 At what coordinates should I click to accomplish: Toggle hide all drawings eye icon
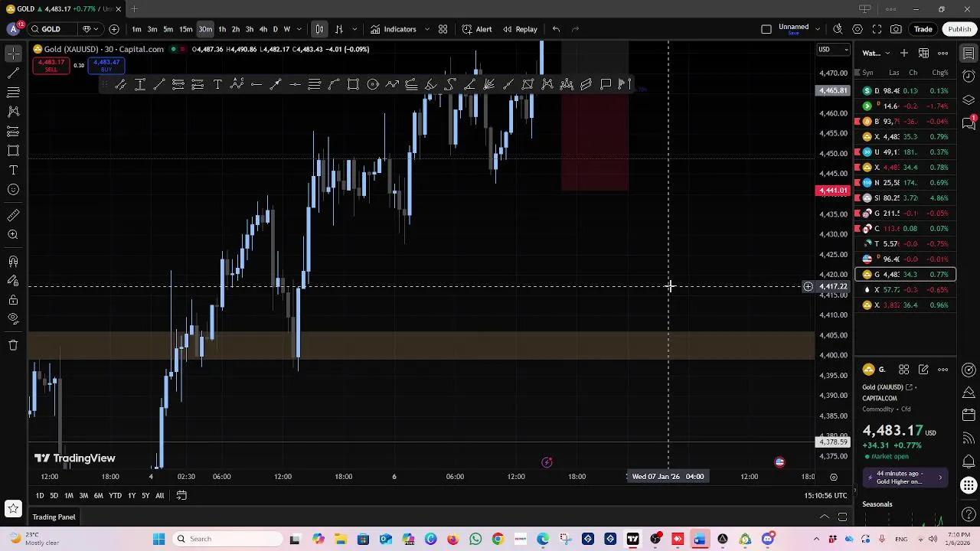pyautogui.click(x=13, y=318)
